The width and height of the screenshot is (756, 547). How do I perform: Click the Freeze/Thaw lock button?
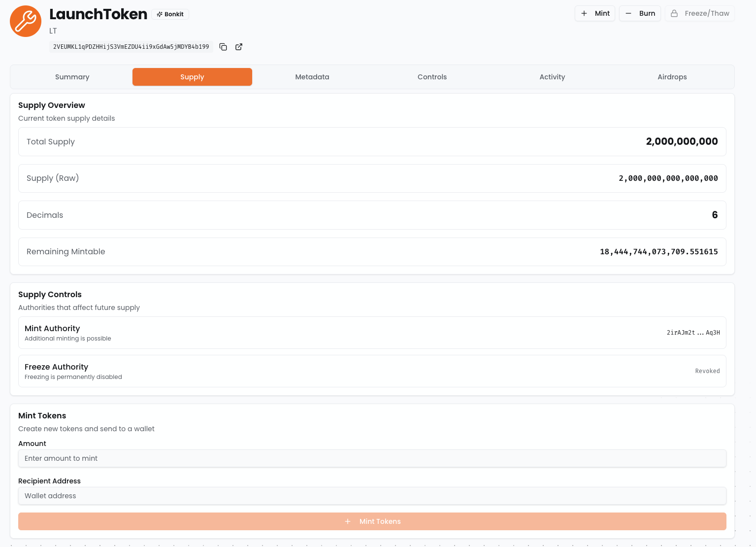point(699,13)
